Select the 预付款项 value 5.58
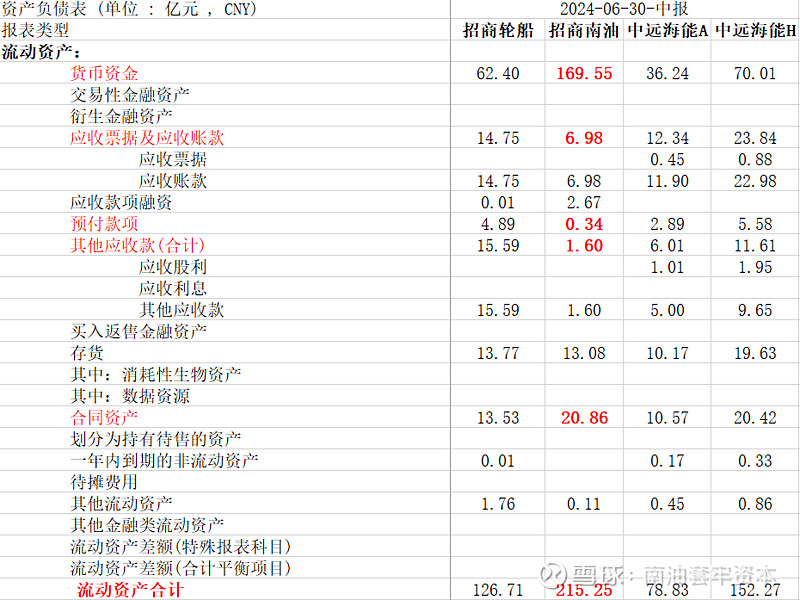Screen dimensions: 800x600 (x=755, y=224)
